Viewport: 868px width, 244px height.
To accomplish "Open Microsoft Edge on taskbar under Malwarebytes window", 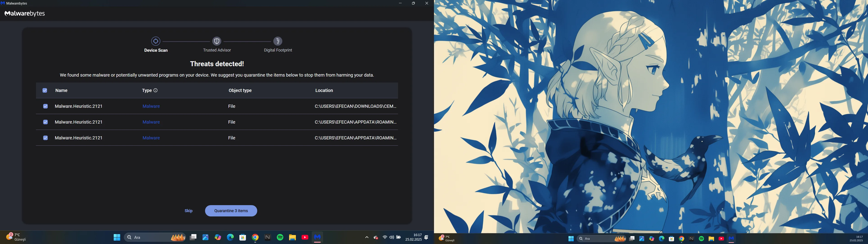I will point(230,238).
